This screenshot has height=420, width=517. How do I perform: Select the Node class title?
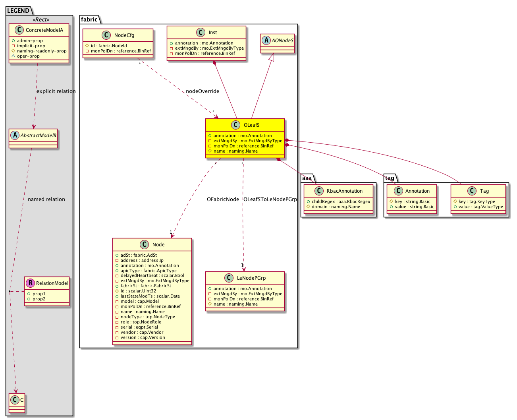[x=158, y=245]
